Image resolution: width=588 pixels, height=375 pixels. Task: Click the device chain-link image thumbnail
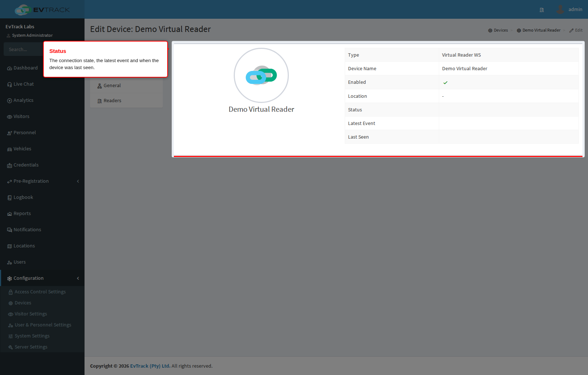coord(261,75)
